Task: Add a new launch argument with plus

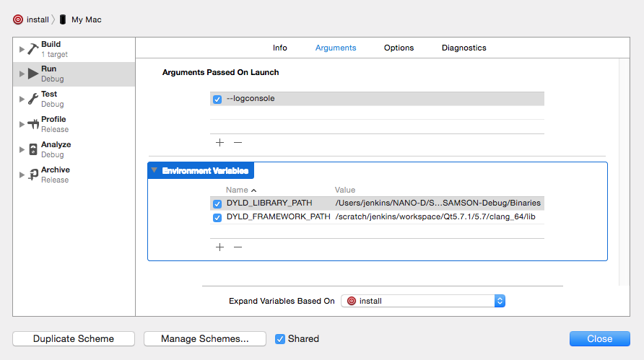Action: (x=219, y=142)
